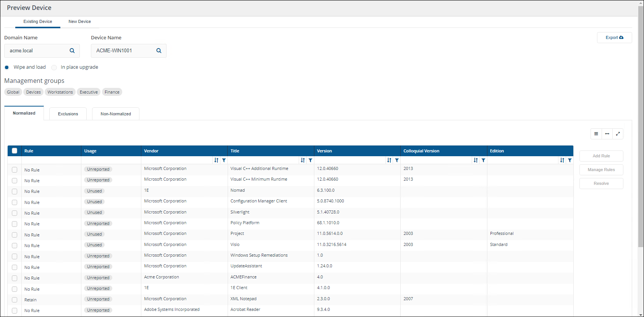This screenshot has height=317, width=644.
Task: Click the page vertical scrollbar
Action: [x=641, y=126]
